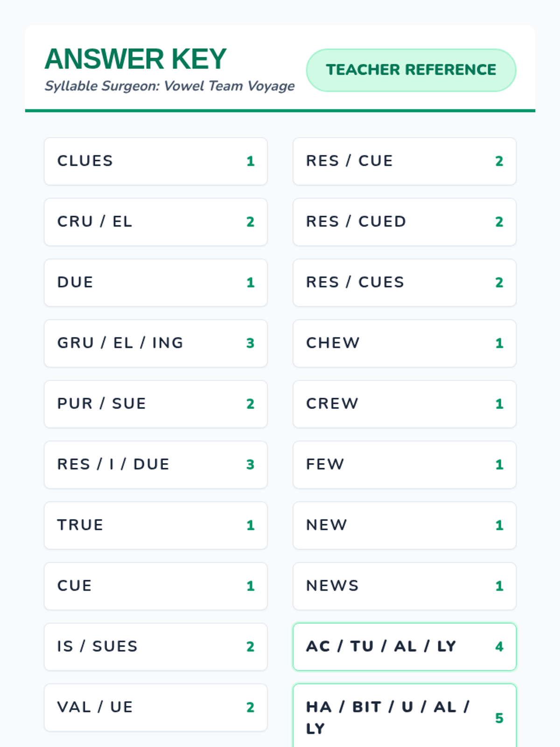Choose the PUR / SUE card
The image size is (560, 747).
click(155, 404)
